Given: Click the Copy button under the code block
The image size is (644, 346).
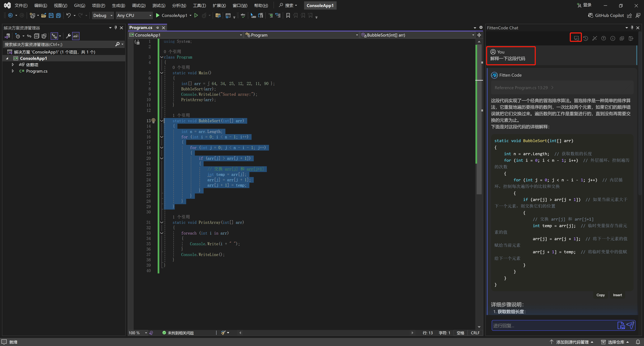Looking at the screenshot, I should coord(600,295).
